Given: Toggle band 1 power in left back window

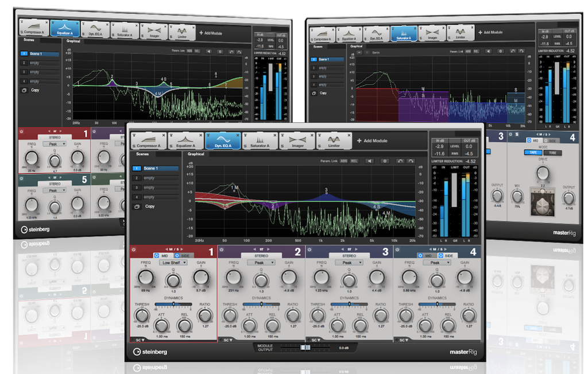Looking at the screenshot, I should pos(21,132).
